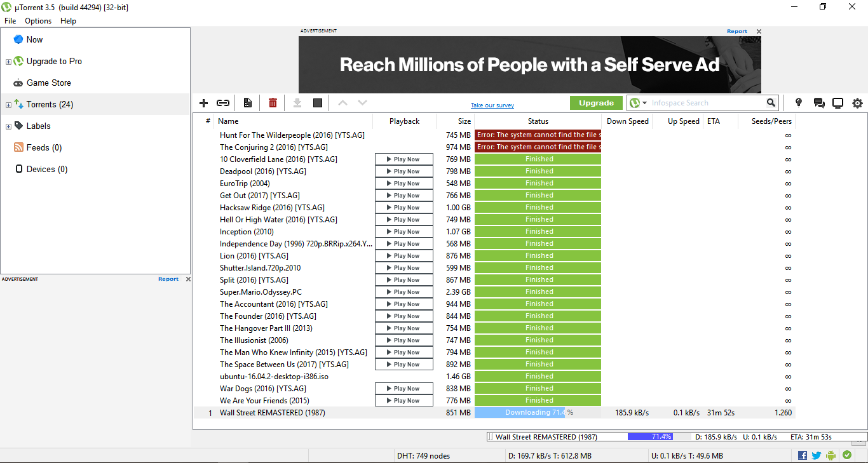
Task: Sort by the Status column header
Action: (x=538, y=121)
